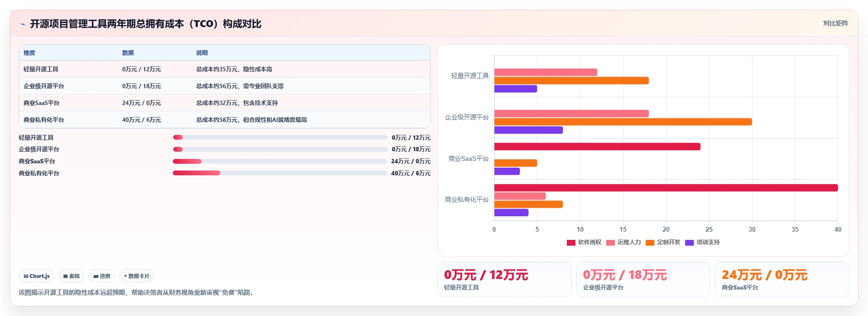Click 总成本约35万元，隐性成本高 description

234,69
